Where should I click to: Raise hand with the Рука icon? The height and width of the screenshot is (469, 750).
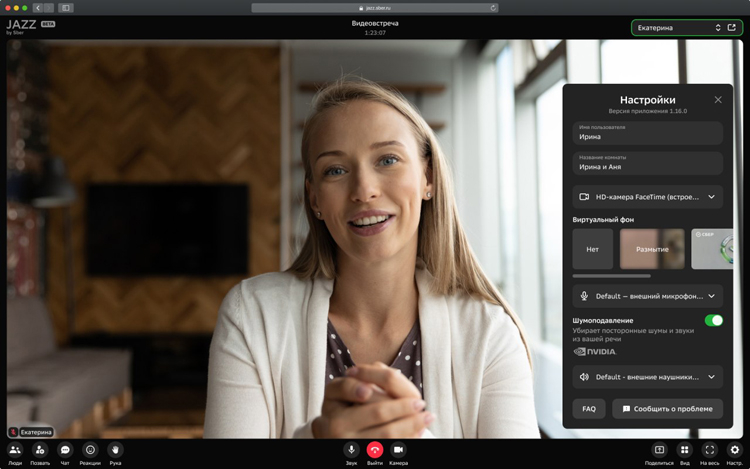click(115, 450)
